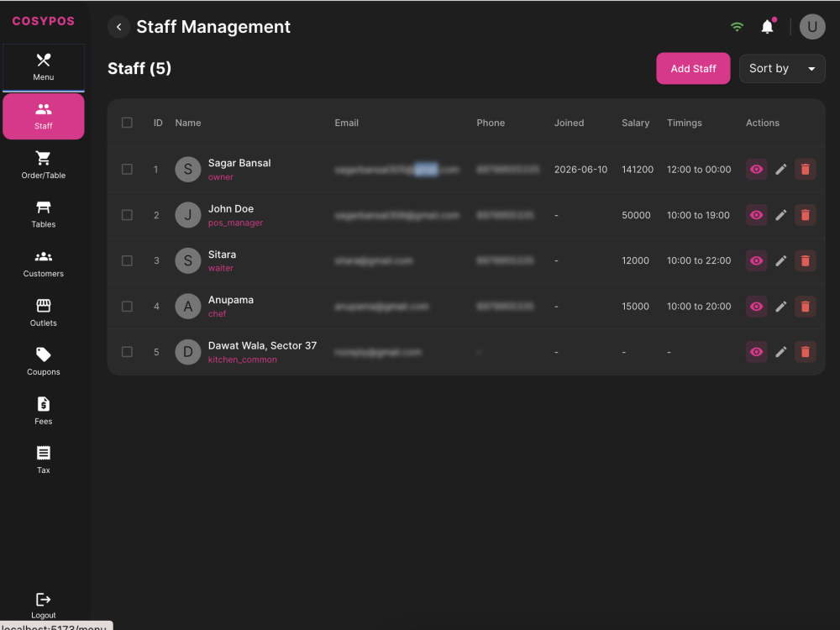Click timing 10:00 to 22:00
Image resolution: width=840 pixels, height=630 pixels.
coord(699,260)
